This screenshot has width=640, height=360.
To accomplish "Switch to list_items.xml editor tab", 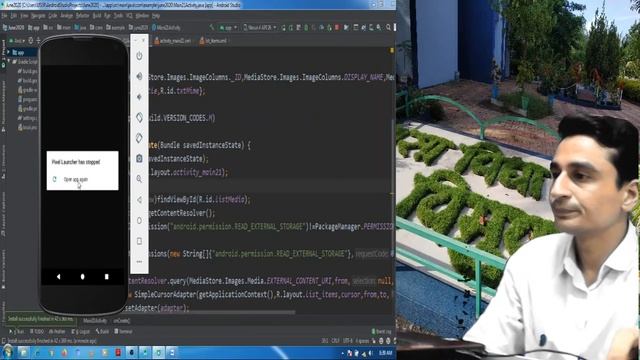I will pyautogui.click(x=213, y=41).
